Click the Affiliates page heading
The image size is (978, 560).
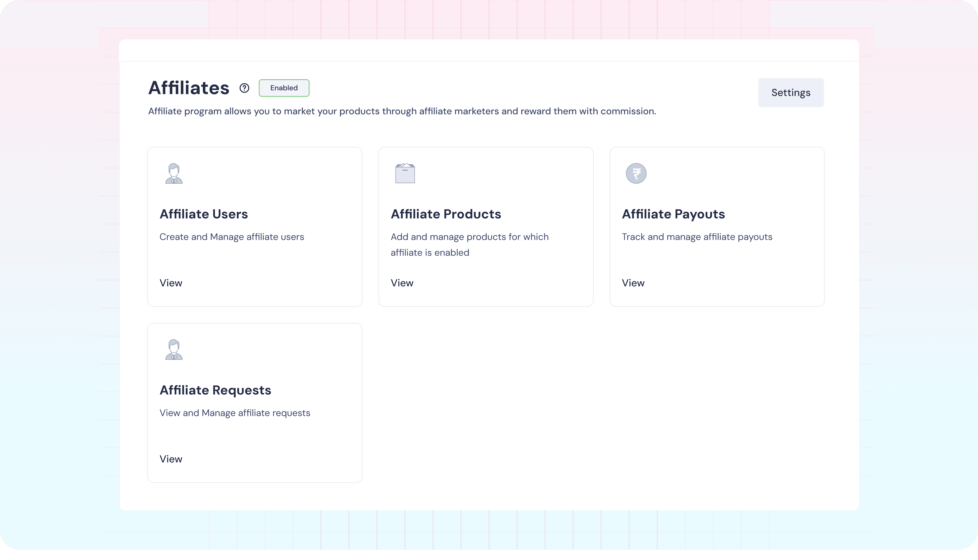[189, 88]
